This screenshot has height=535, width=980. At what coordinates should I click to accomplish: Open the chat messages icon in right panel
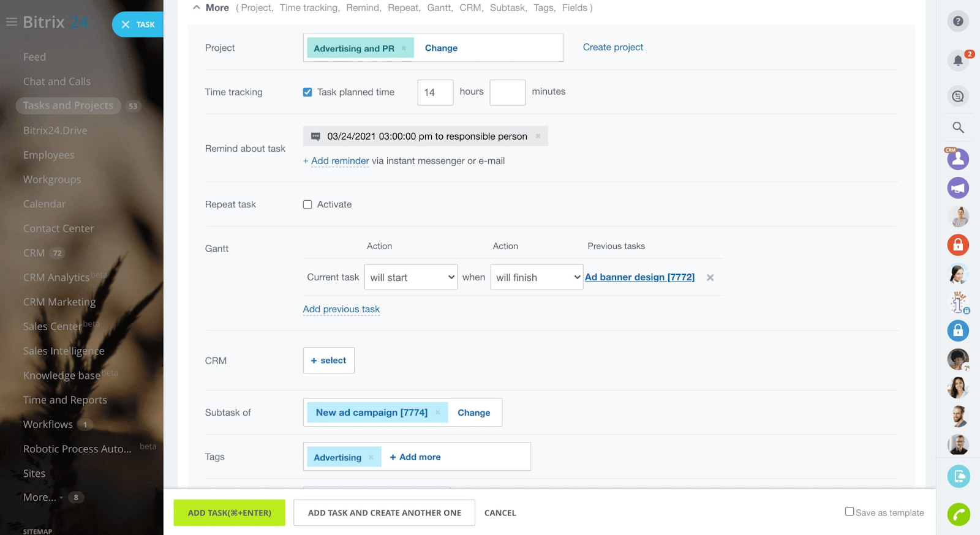tap(958, 96)
